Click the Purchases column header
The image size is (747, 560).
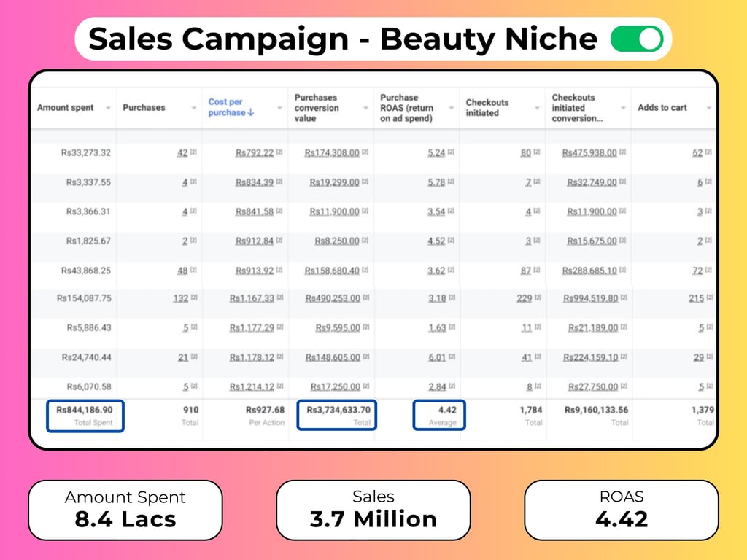click(144, 108)
